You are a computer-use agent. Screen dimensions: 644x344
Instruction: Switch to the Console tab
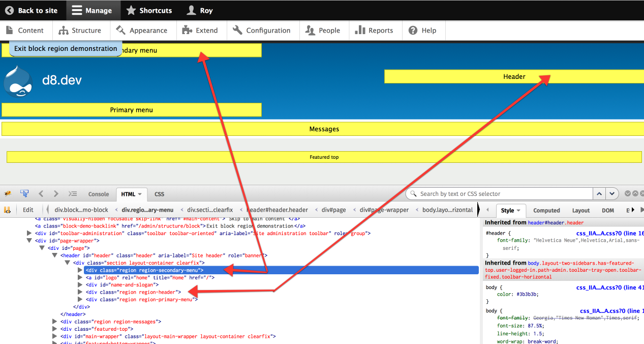pyautogui.click(x=99, y=194)
